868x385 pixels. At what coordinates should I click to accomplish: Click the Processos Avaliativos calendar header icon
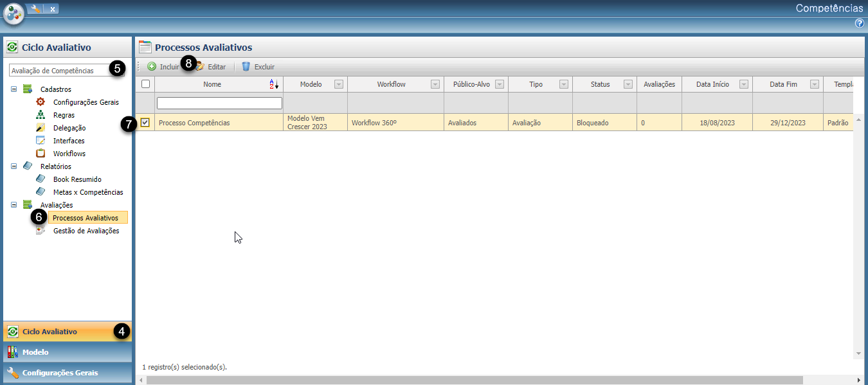click(x=145, y=47)
